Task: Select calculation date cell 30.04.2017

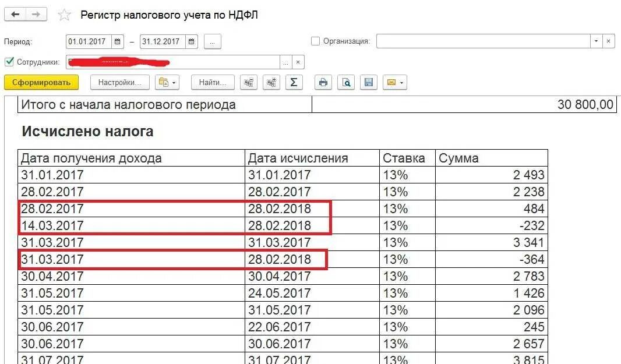Action: tap(312, 276)
